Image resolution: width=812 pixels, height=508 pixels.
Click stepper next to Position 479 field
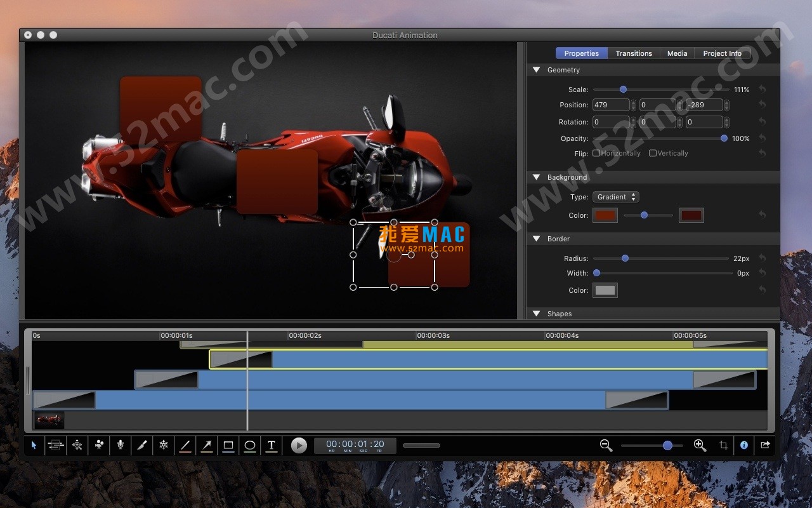(x=633, y=105)
